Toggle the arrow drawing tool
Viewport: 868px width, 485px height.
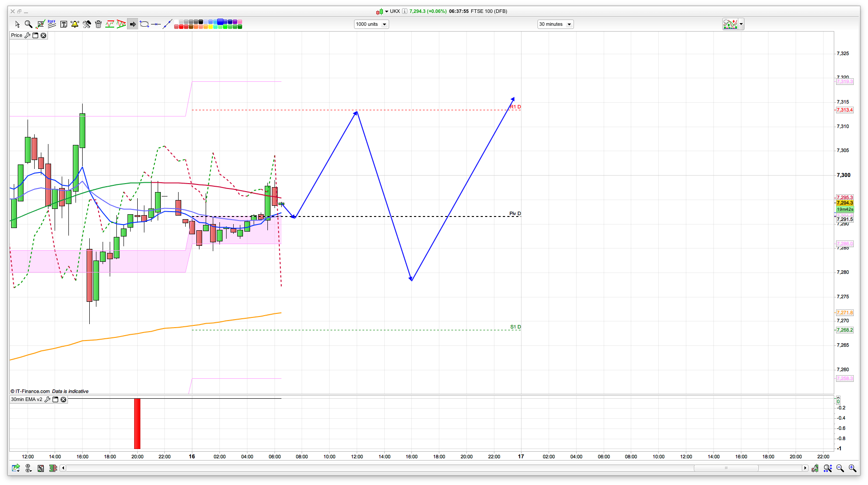tap(133, 24)
